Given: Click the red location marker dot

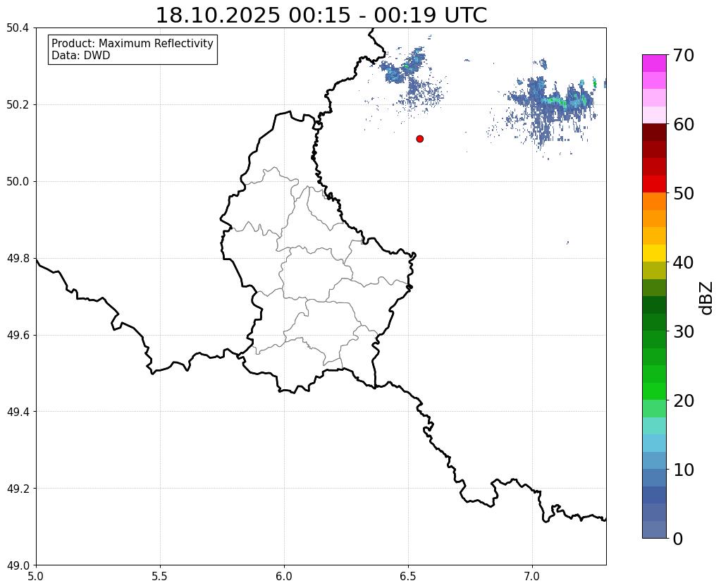Looking at the screenshot, I should [419, 138].
